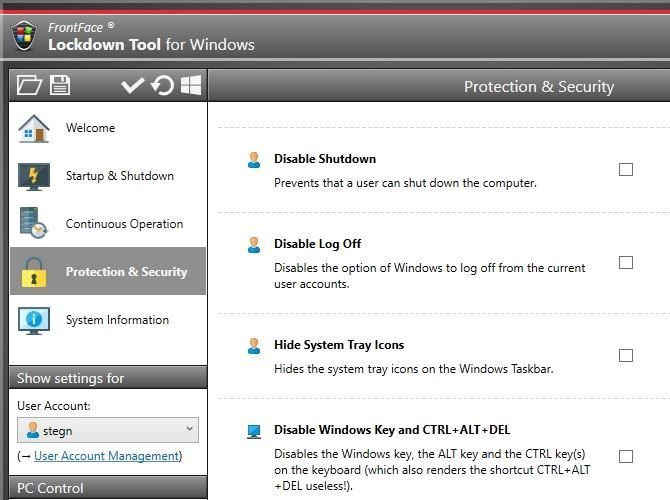Screen dimensions: 670x500
Task: Open the User Account Management link
Action: (x=107, y=456)
